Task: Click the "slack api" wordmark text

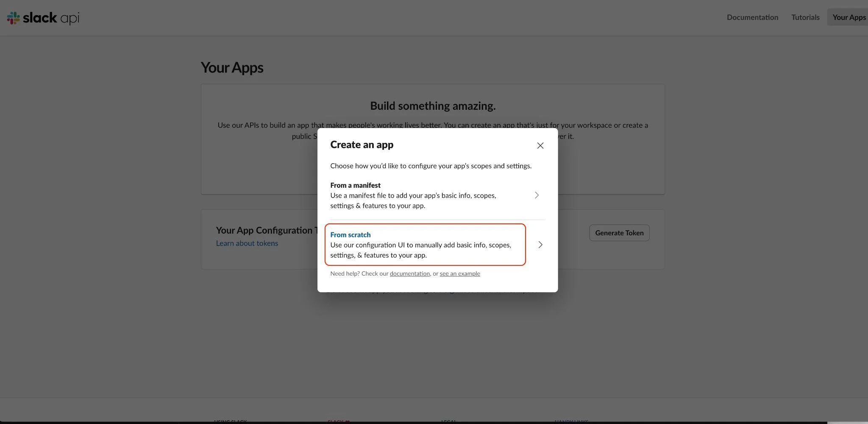Action: pyautogui.click(x=51, y=18)
